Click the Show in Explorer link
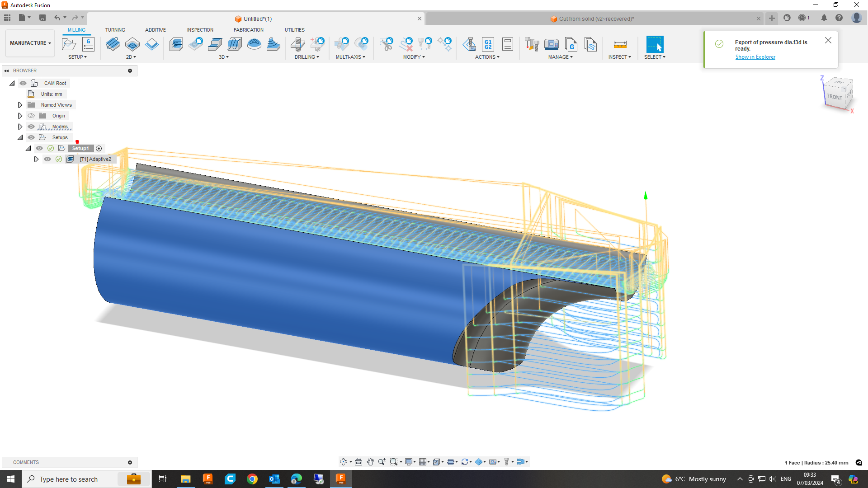Viewport: 868px width, 488px height. pyautogui.click(x=755, y=57)
